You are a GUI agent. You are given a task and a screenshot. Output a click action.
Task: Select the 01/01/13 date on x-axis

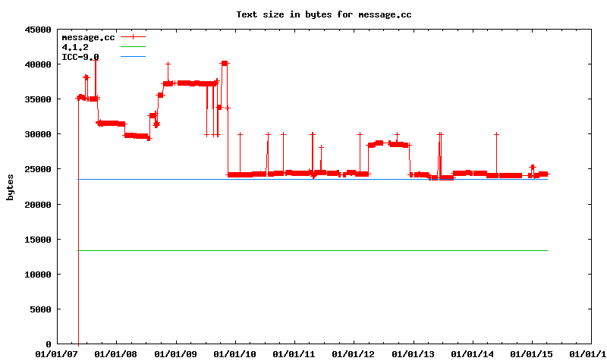coord(414,354)
